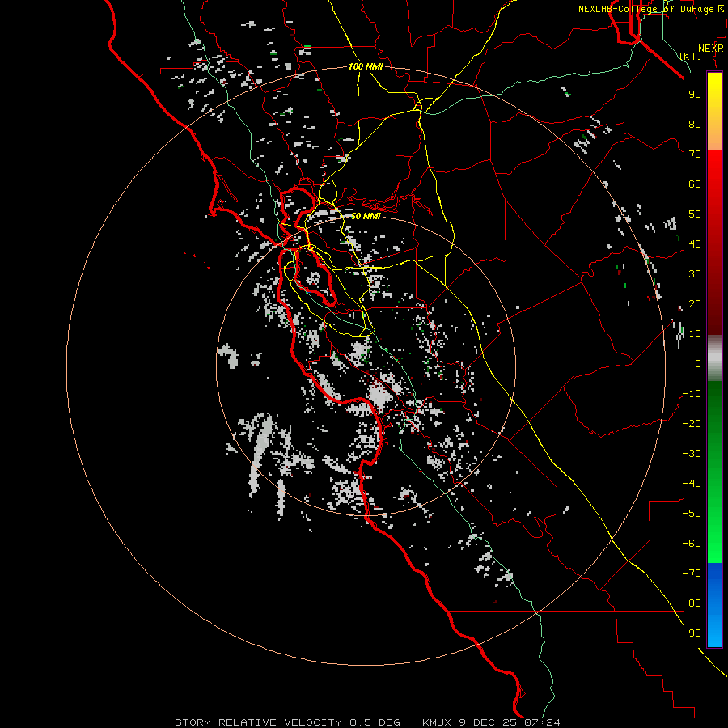This screenshot has width=728, height=728.
Task: Click the "-50" velocity scale label
Action: [692, 514]
